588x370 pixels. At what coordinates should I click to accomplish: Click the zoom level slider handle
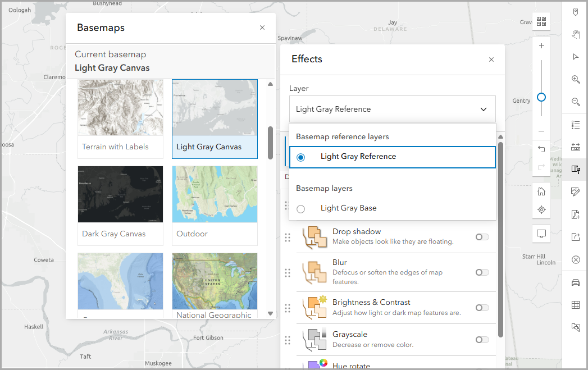pyautogui.click(x=541, y=97)
